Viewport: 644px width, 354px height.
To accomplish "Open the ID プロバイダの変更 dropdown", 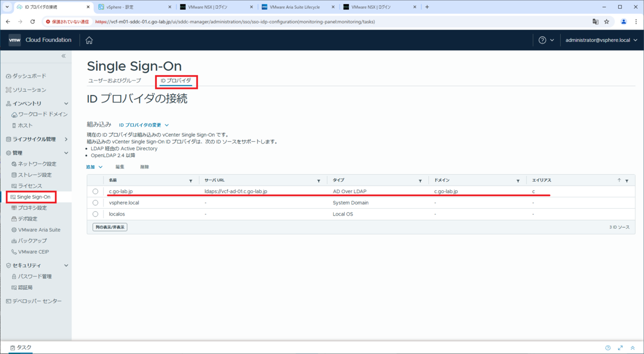I will tap(144, 125).
